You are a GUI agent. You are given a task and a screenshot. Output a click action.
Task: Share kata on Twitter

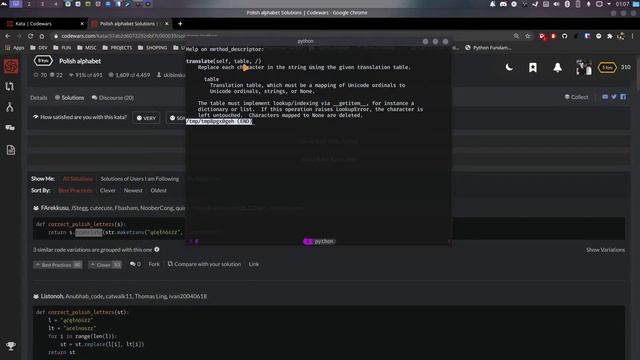614,97
